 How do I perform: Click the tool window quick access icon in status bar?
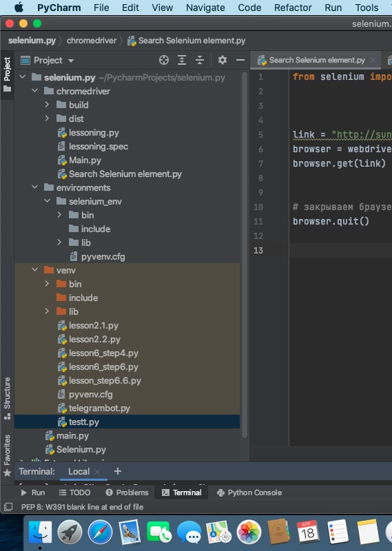click(x=8, y=507)
